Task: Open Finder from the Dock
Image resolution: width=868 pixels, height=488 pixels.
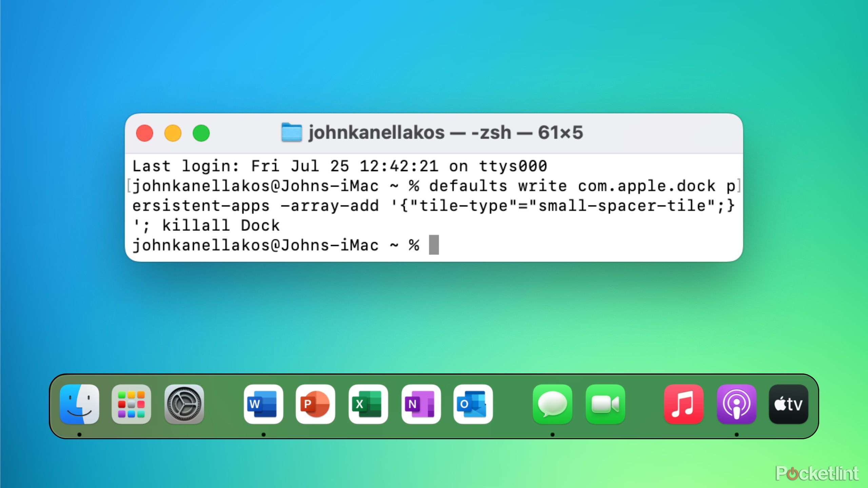Action: [79, 404]
